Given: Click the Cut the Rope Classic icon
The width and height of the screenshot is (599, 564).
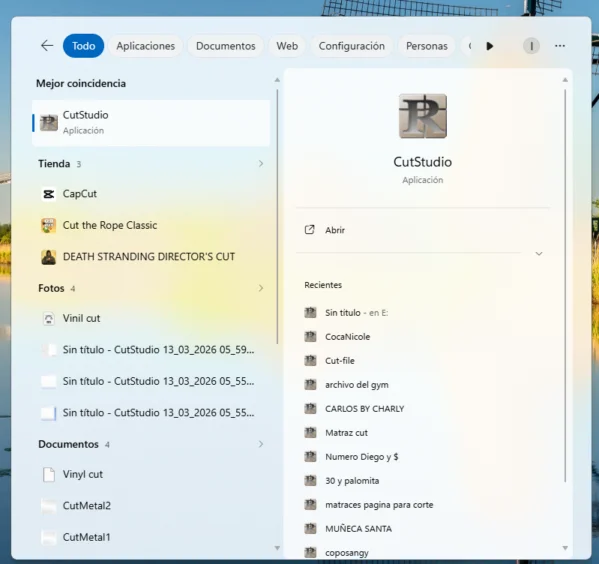Looking at the screenshot, I should [49, 225].
